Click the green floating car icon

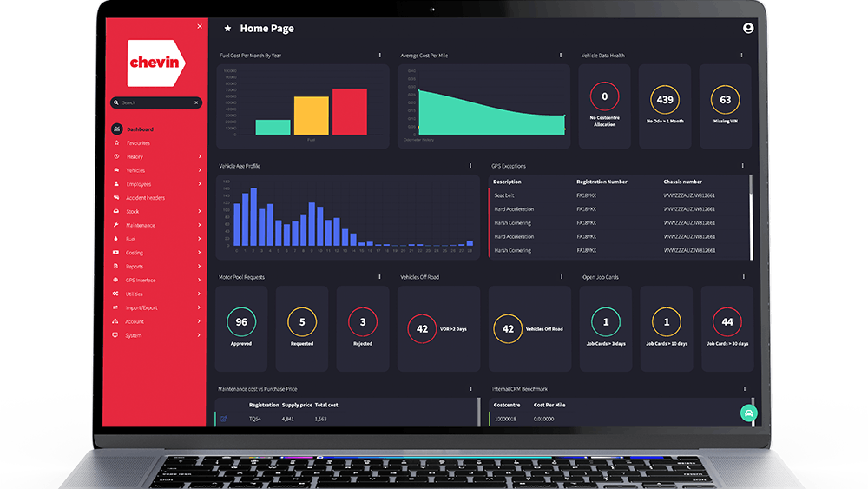point(747,413)
